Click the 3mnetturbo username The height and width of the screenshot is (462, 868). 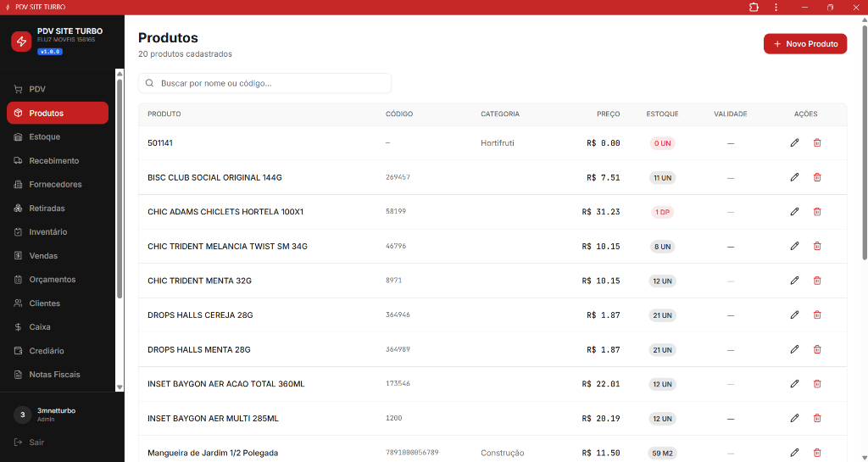click(56, 410)
